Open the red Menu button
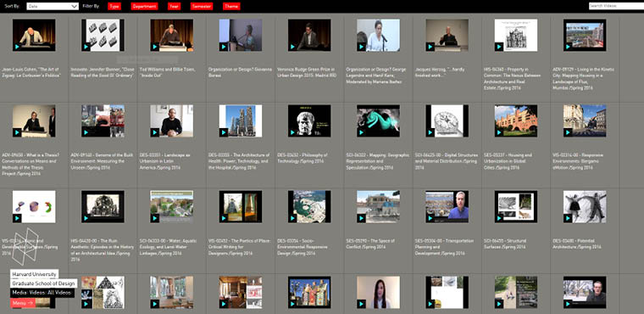The height and width of the screenshot is (314, 644). [23, 303]
